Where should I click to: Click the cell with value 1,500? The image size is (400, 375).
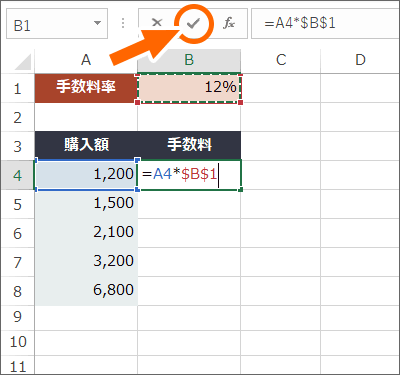pyautogui.click(x=86, y=204)
